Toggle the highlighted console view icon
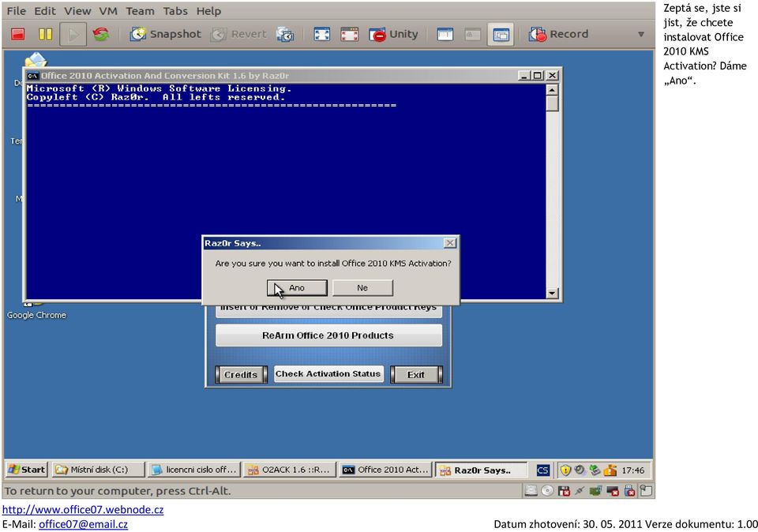 [x=501, y=34]
